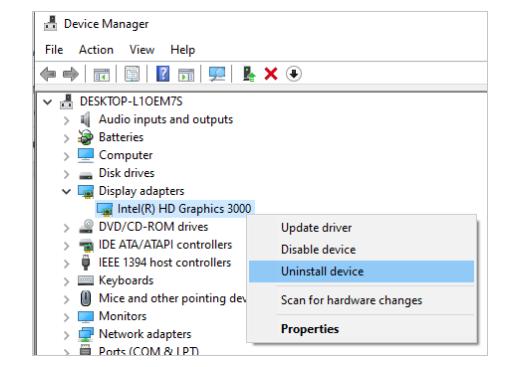
Task: Select Uninstall device in context menu
Action: (361, 271)
